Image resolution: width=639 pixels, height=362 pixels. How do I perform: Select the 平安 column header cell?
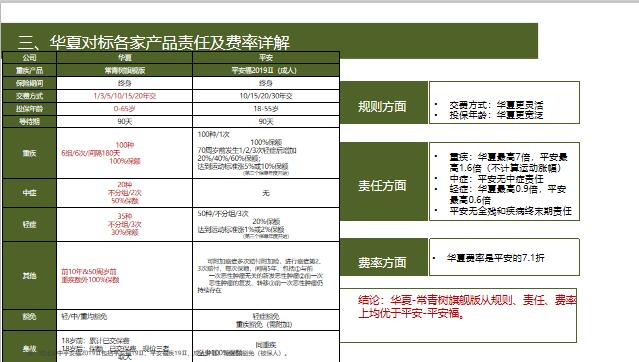266,57
